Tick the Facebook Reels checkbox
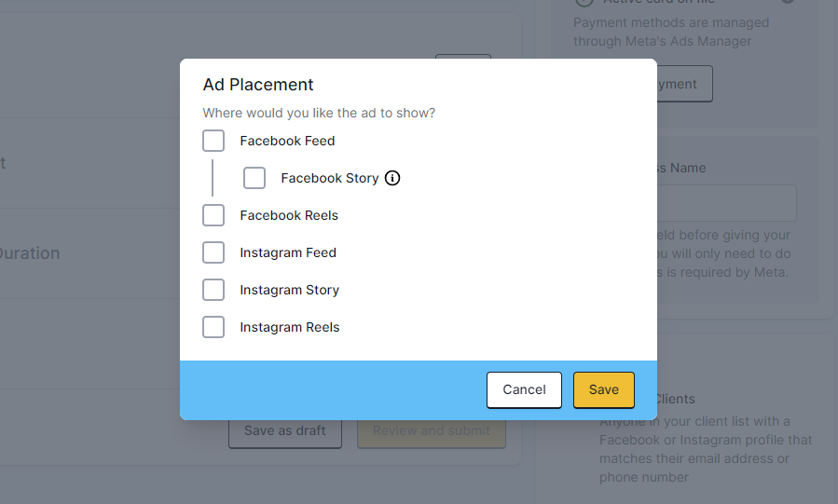Screen dimensions: 838x504 pyautogui.click(x=213, y=215)
